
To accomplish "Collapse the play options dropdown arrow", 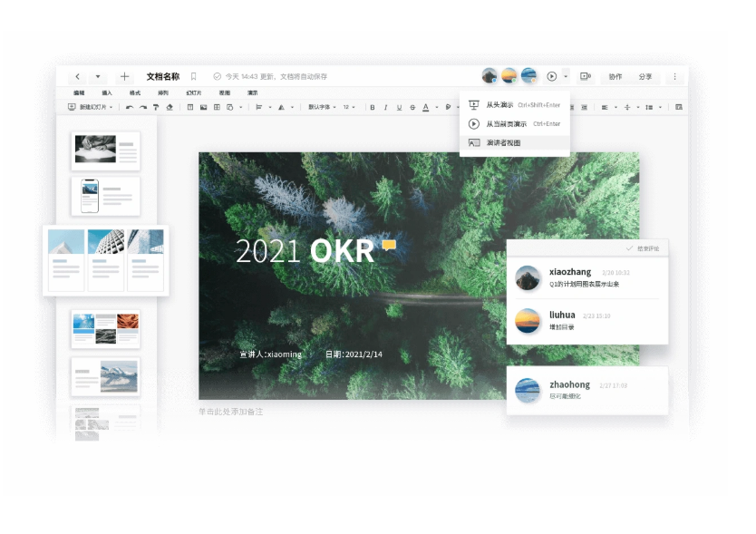I will (566, 76).
